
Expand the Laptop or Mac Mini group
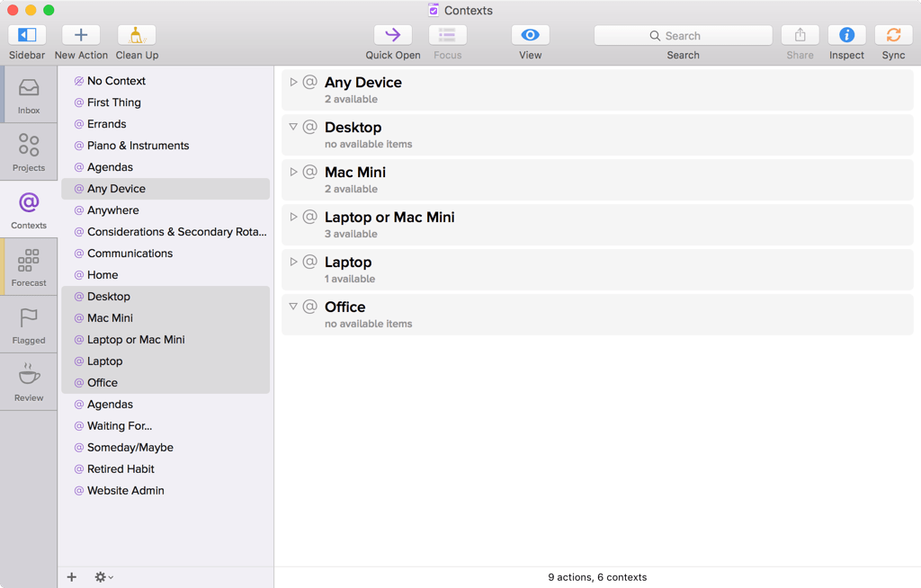pyautogui.click(x=293, y=217)
